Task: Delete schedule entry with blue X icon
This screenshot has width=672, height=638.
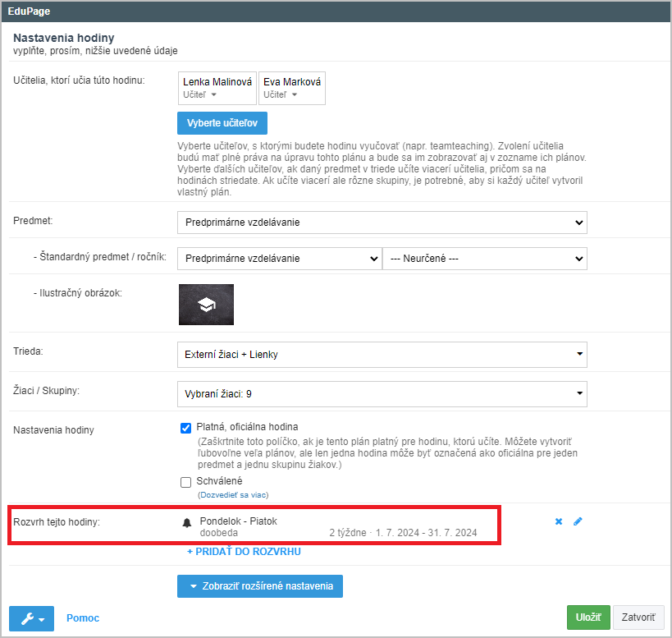Action: (x=559, y=521)
